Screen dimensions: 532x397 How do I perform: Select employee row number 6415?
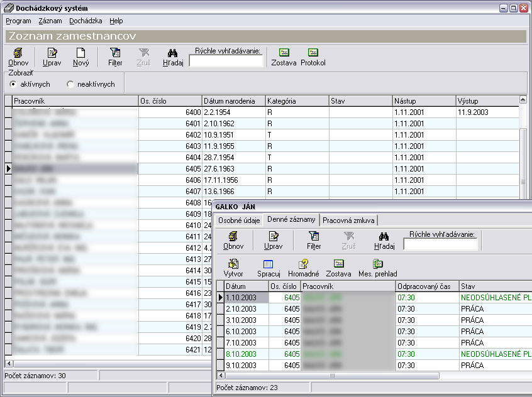[x=109, y=281]
